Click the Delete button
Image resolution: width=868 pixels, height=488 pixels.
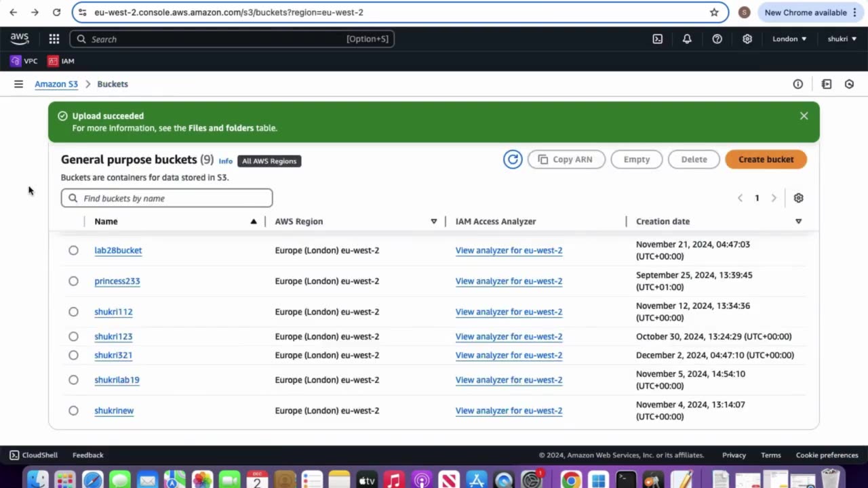694,159
